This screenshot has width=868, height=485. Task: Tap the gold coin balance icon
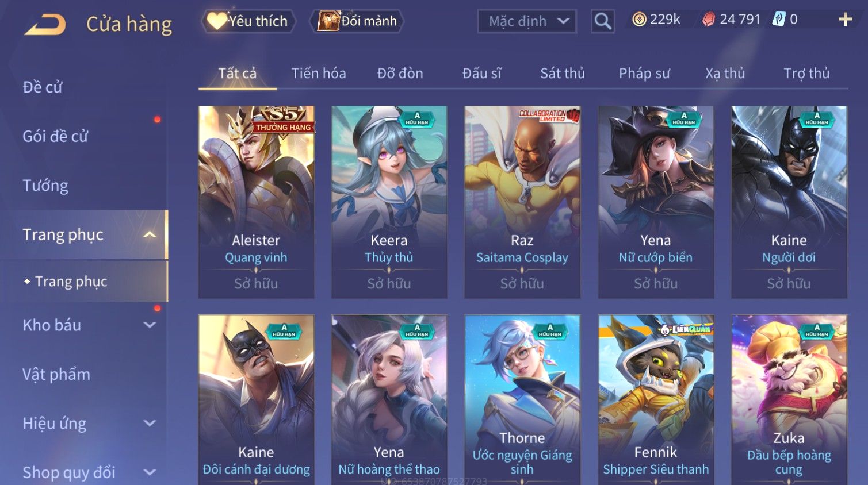click(x=639, y=20)
